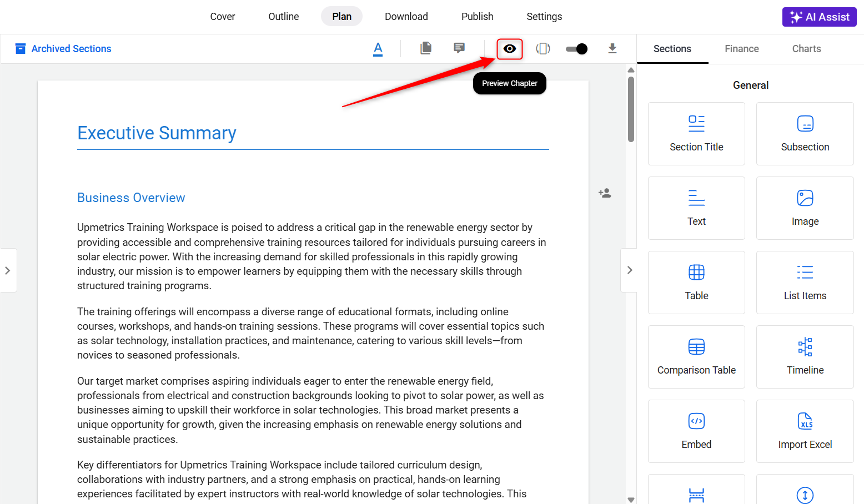Click the paragraph starting 'Upmetrics Training Workspace is poised'

coord(312,256)
